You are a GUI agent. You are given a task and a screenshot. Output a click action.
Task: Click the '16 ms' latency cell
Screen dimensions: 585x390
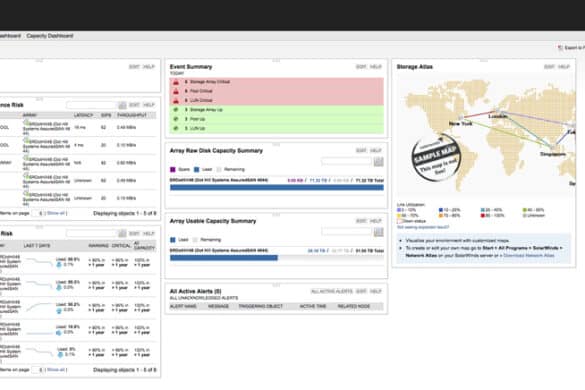79,128
